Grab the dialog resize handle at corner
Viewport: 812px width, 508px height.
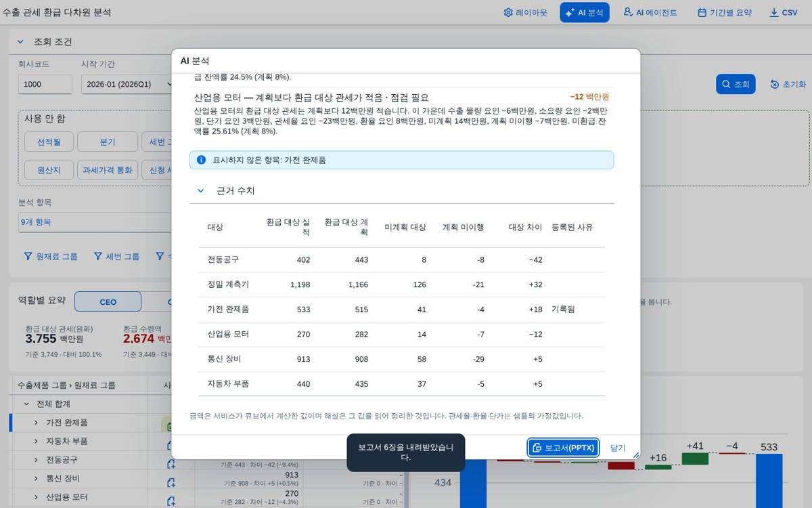(635, 455)
